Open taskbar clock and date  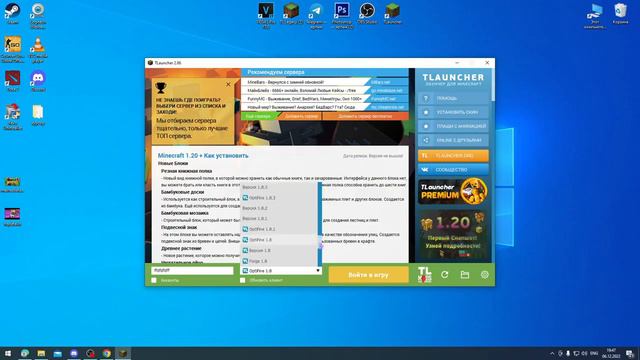tap(611, 353)
